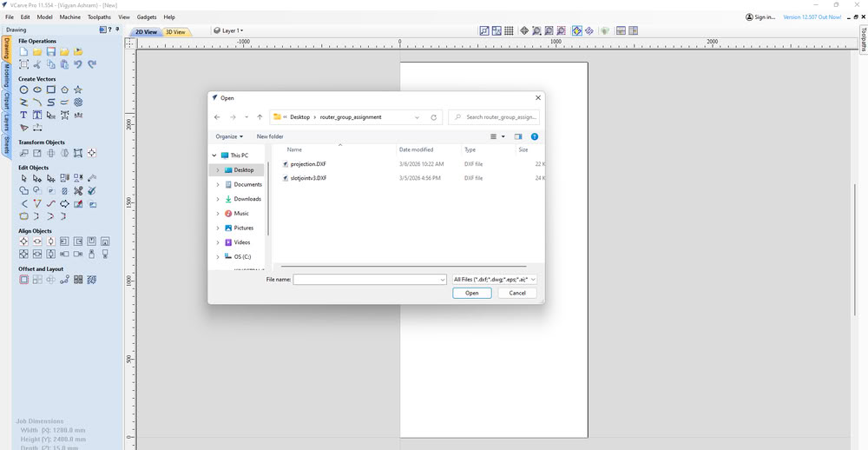Viewport: 868px width, 450px height.
Task: Click the Undo arrow icon
Action: [x=78, y=64]
